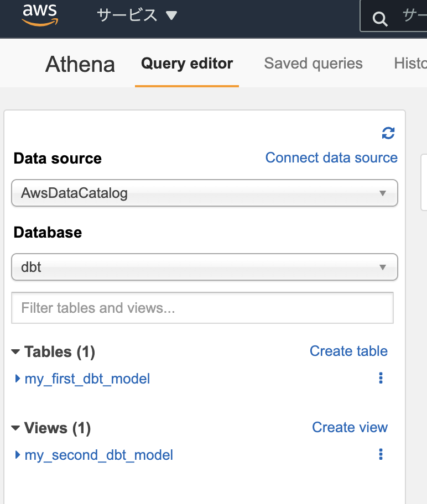
Task: Select the my_first_dbt_model table name
Action: pyautogui.click(x=87, y=379)
